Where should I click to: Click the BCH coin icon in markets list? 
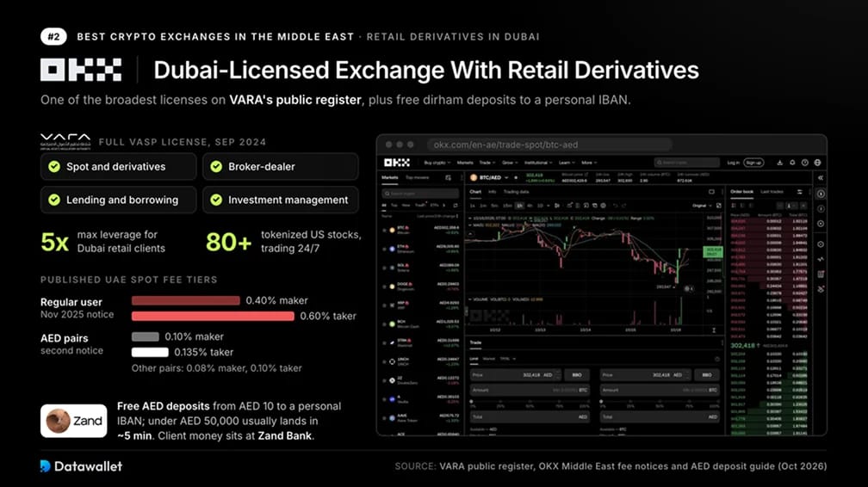[x=392, y=324]
